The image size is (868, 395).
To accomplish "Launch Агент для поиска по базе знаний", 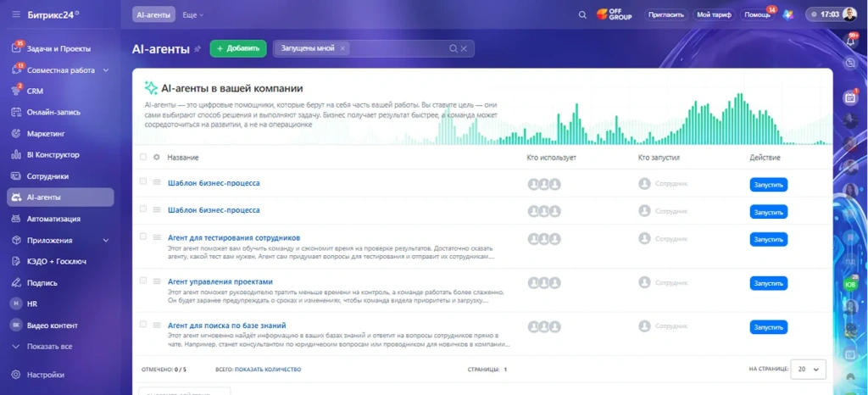I will pos(768,327).
